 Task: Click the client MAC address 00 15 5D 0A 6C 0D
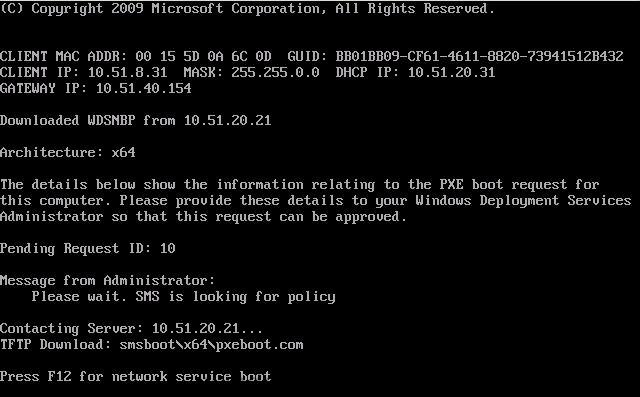coord(203,56)
